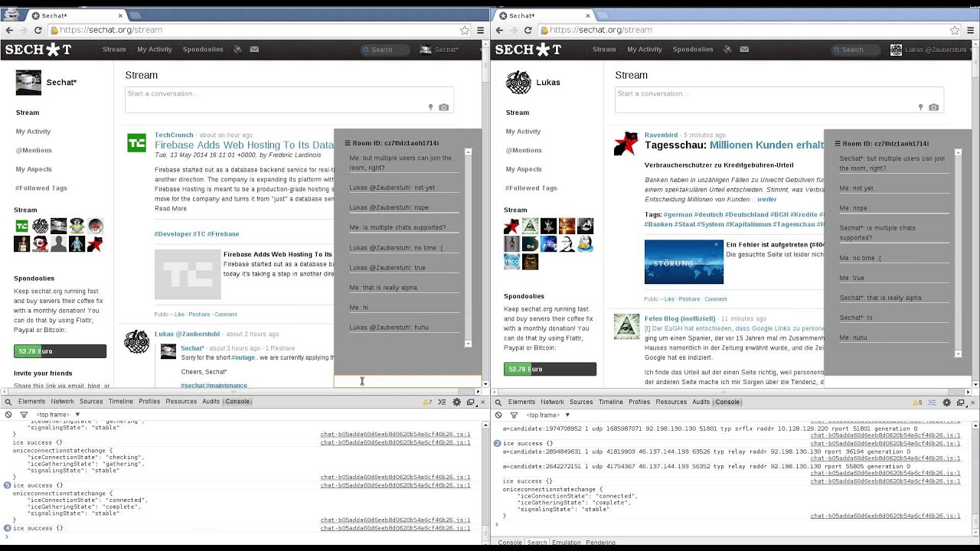Open DevTools settings gear in right window
The image size is (980, 551).
point(947,402)
